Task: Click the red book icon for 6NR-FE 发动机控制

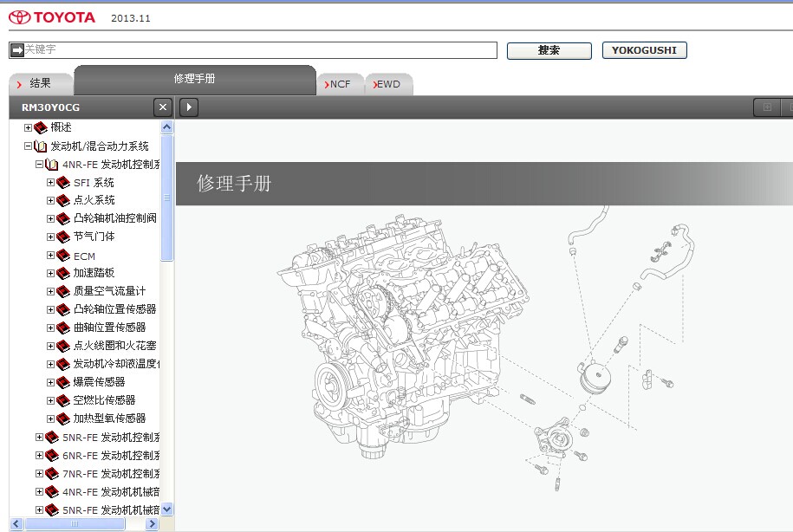Action: tap(52, 456)
